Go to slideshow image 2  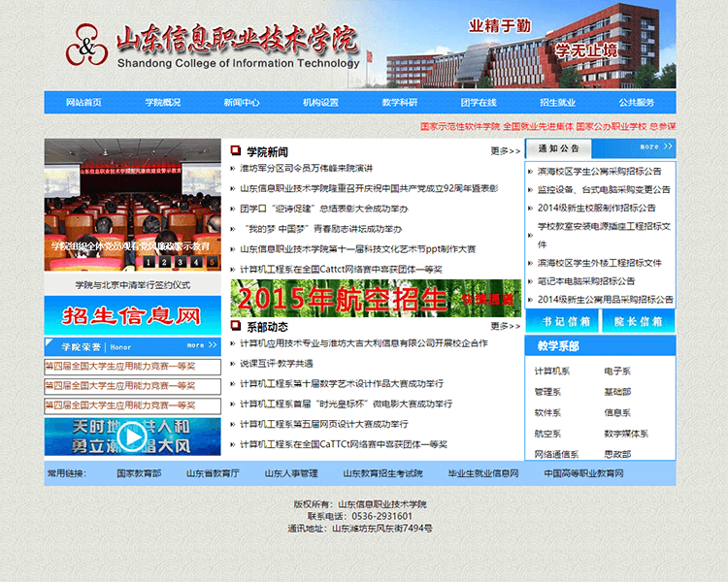click(164, 262)
